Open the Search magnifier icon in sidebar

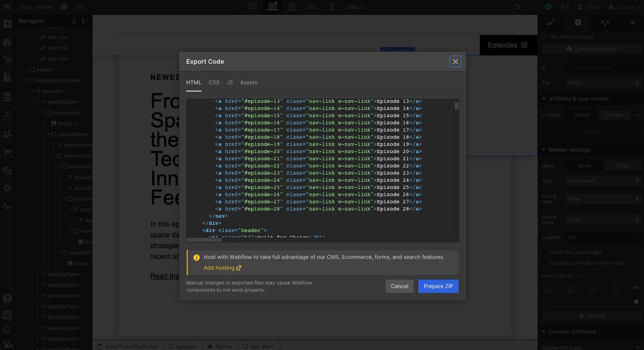[x=7, y=331]
